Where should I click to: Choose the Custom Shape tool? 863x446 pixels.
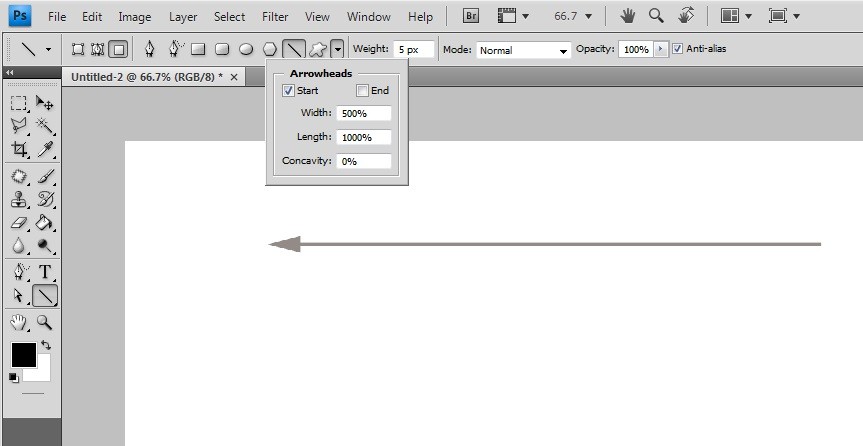(x=318, y=50)
